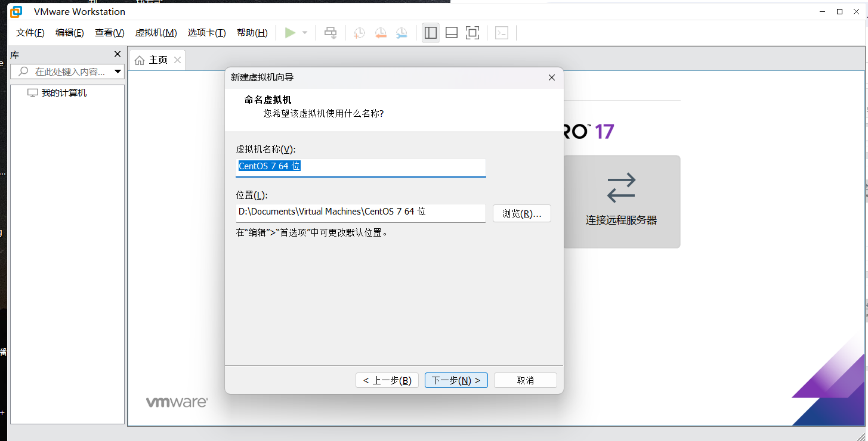
Task: Select 我的计算机 in the library tree
Action: pyautogui.click(x=57, y=93)
